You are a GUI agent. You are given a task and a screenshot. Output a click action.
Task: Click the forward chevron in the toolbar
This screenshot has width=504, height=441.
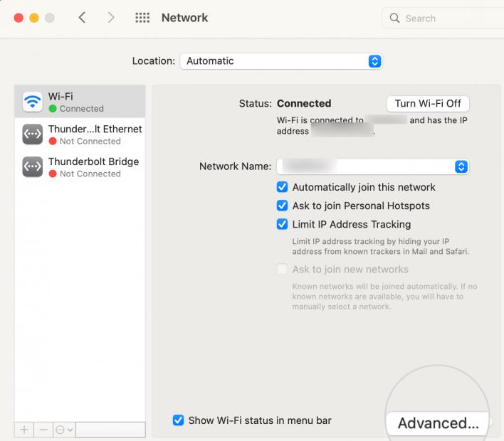111,18
